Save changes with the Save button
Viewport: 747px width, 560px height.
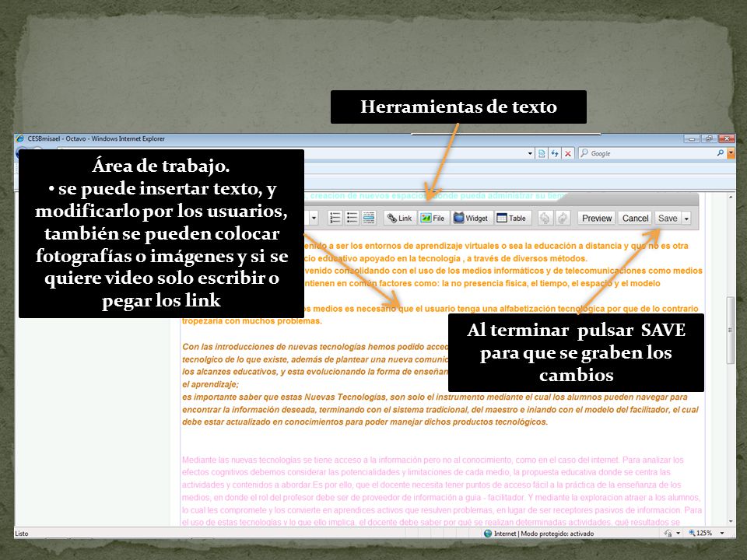tap(668, 218)
